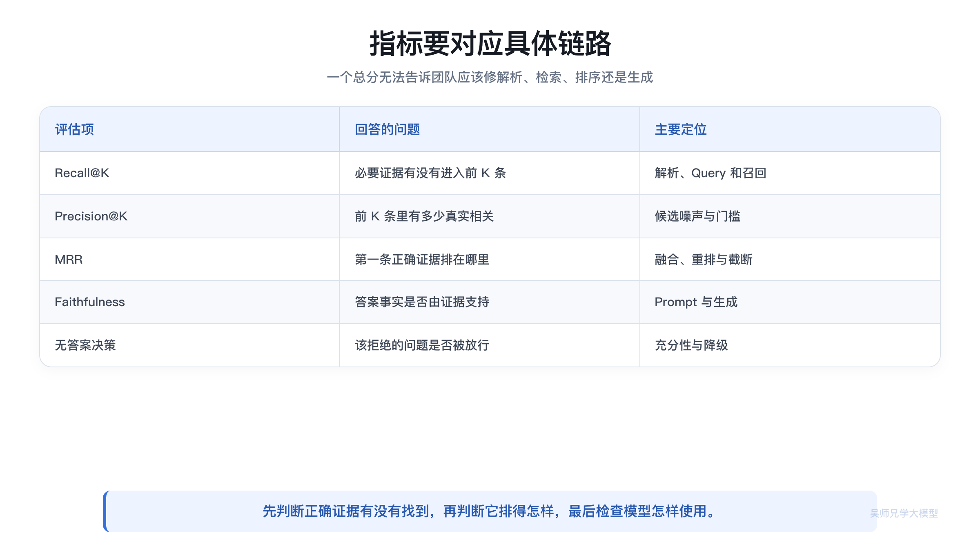This screenshot has width=980, height=551.
Task: Select the cell 解析、Query 和召回
Action: (x=790, y=173)
